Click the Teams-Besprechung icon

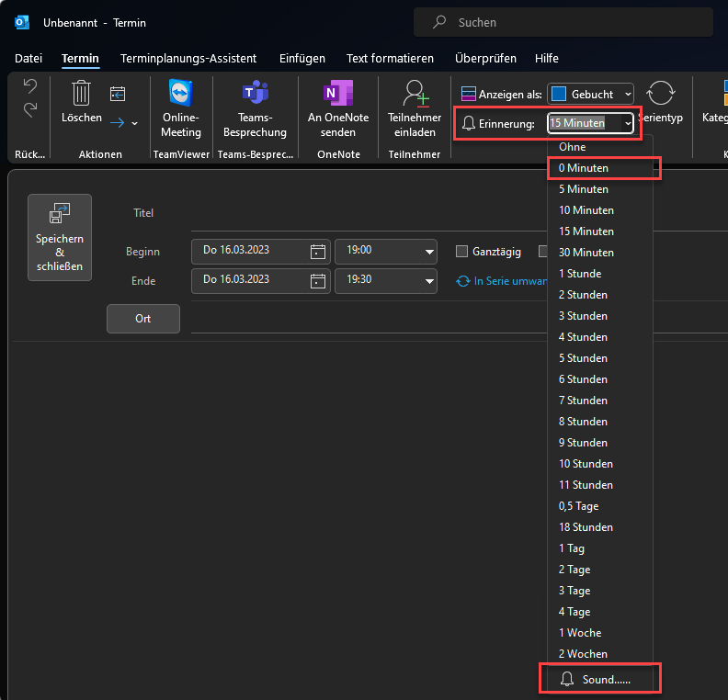255,94
